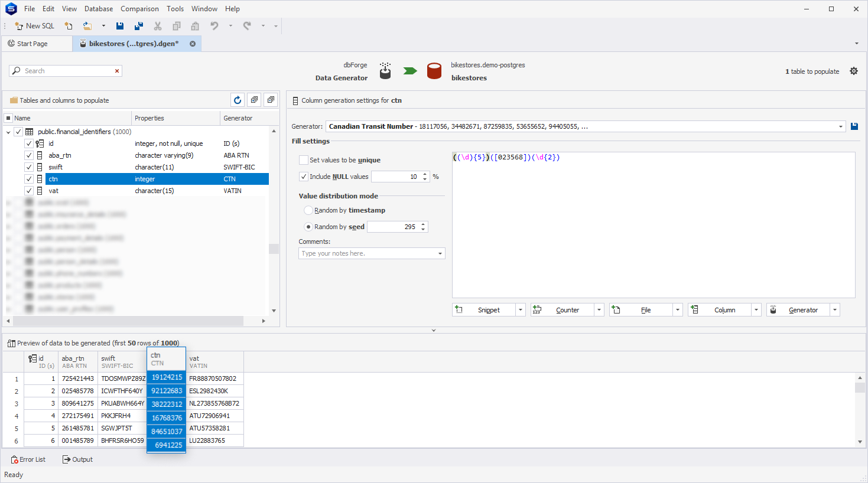The image size is (868, 483).
Task: Increase the NULL values percentage stepper
Action: 425,174
